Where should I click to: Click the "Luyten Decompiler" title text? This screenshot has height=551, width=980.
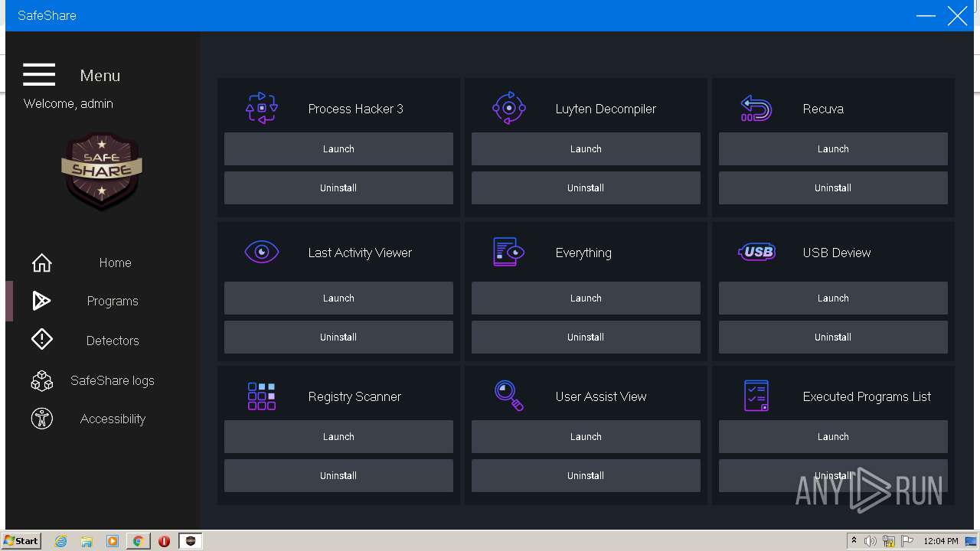[606, 109]
